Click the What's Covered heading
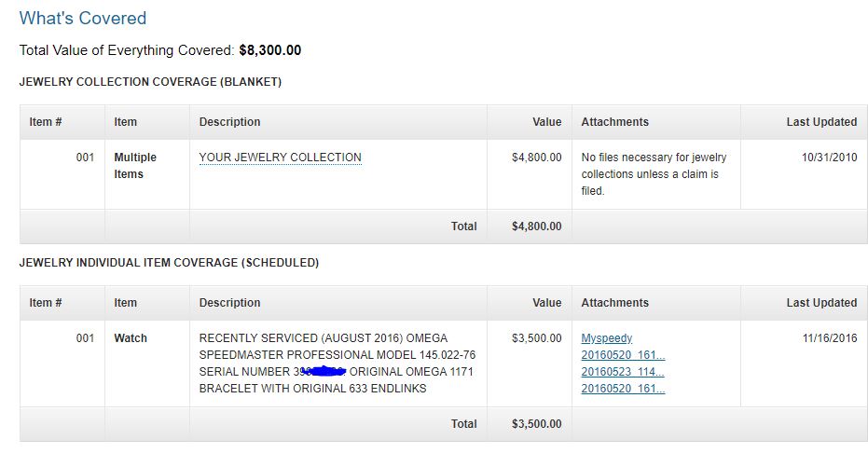 click(83, 18)
